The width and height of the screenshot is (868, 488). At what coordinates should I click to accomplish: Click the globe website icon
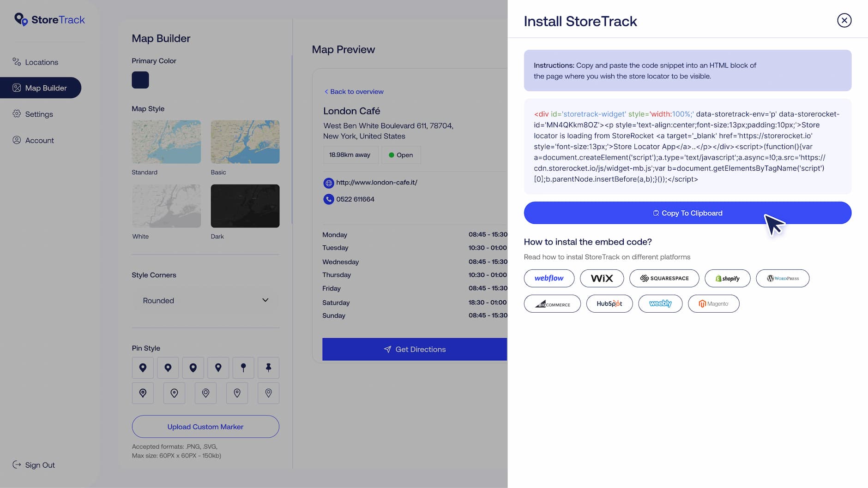click(328, 183)
